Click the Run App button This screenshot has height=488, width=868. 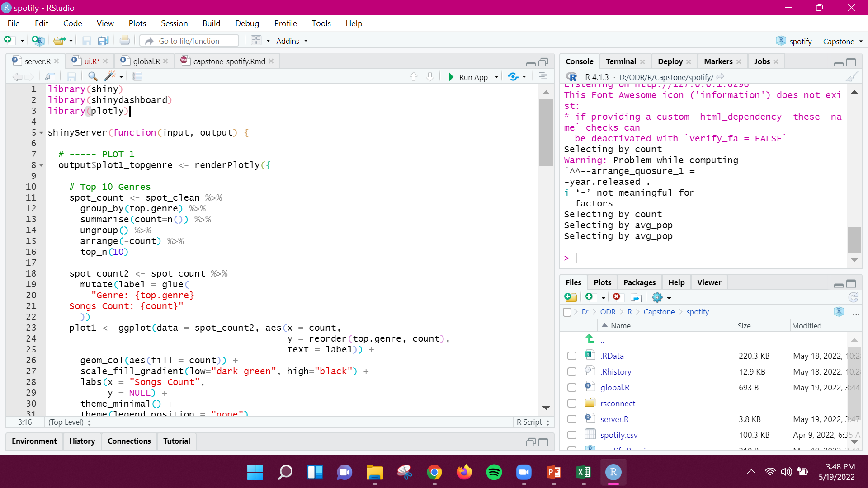tap(468, 77)
